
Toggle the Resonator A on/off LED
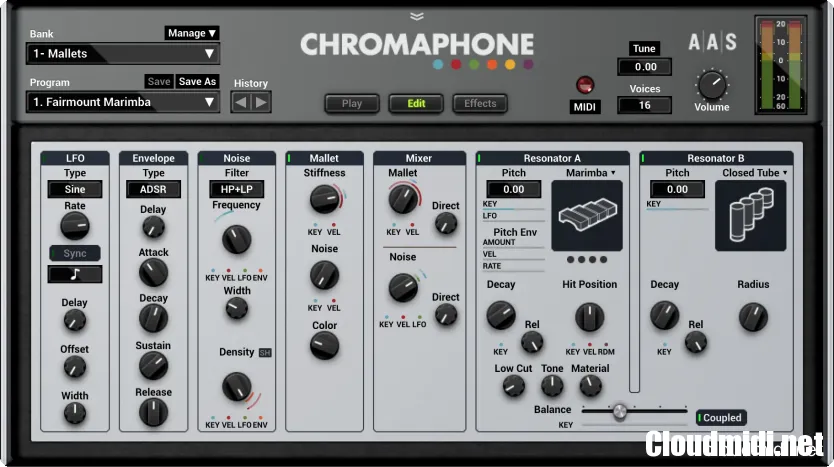[481, 158]
